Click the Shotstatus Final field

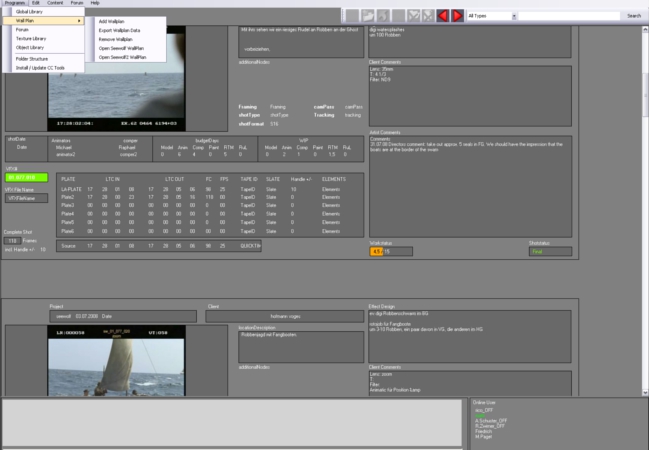coord(550,252)
